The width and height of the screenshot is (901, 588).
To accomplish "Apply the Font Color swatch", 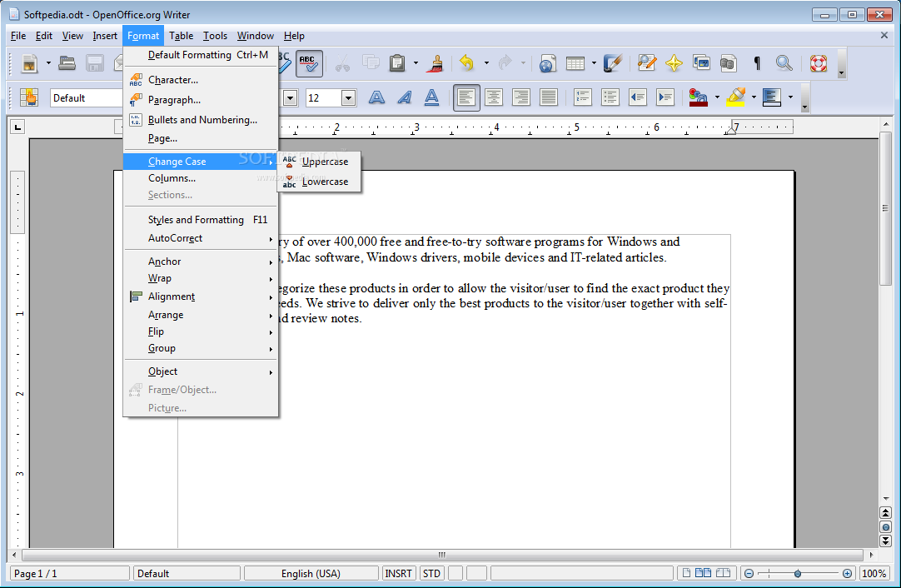I will 698,97.
